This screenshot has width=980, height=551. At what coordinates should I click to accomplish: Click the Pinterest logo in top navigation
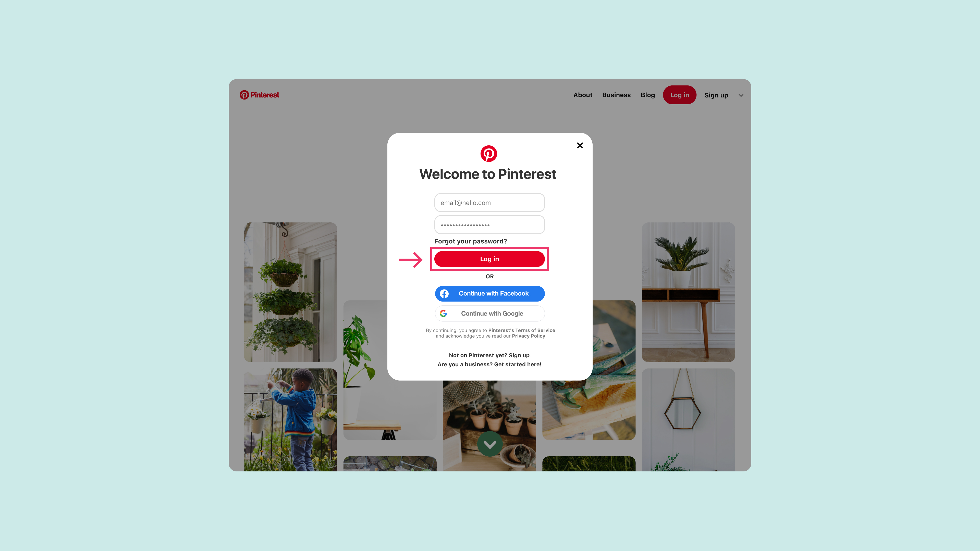(x=259, y=95)
